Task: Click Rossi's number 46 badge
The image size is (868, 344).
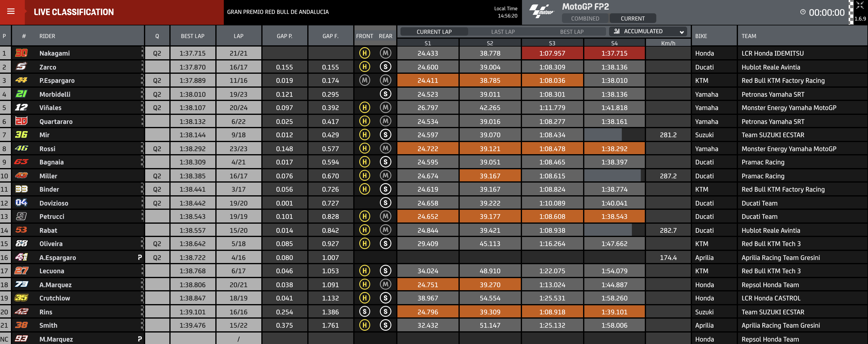Action: click(21, 148)
